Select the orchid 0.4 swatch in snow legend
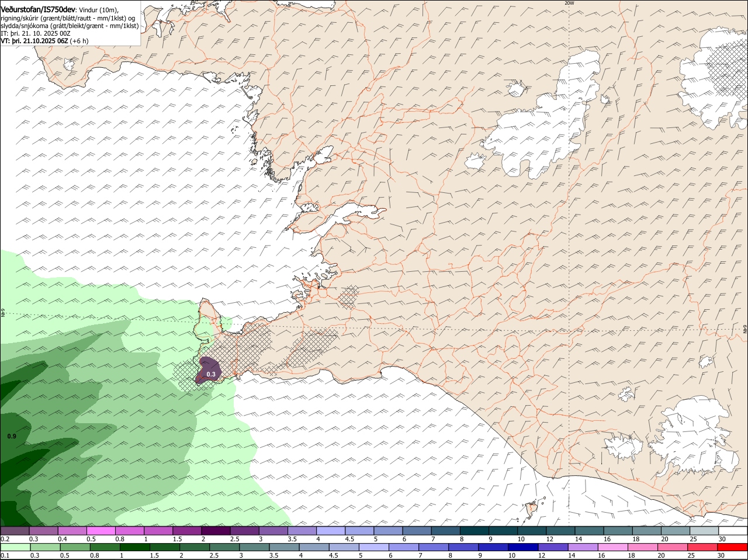The image size is (748, 560). coord(72,530)
